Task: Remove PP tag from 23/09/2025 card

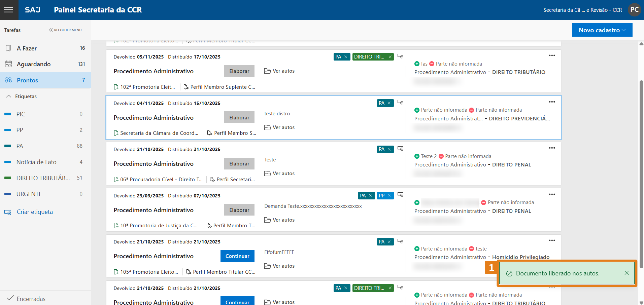Action: (x=389, y=196)
